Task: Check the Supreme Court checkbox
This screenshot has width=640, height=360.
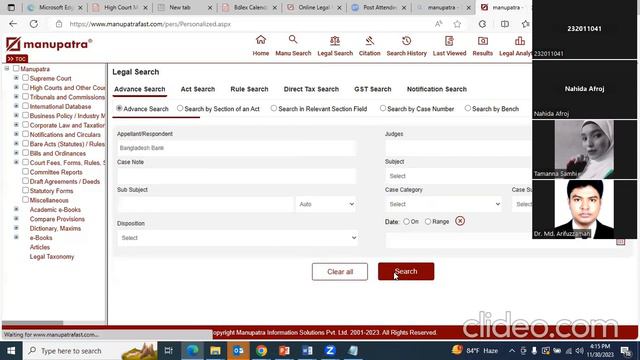Action: click(x=25, y=78)
